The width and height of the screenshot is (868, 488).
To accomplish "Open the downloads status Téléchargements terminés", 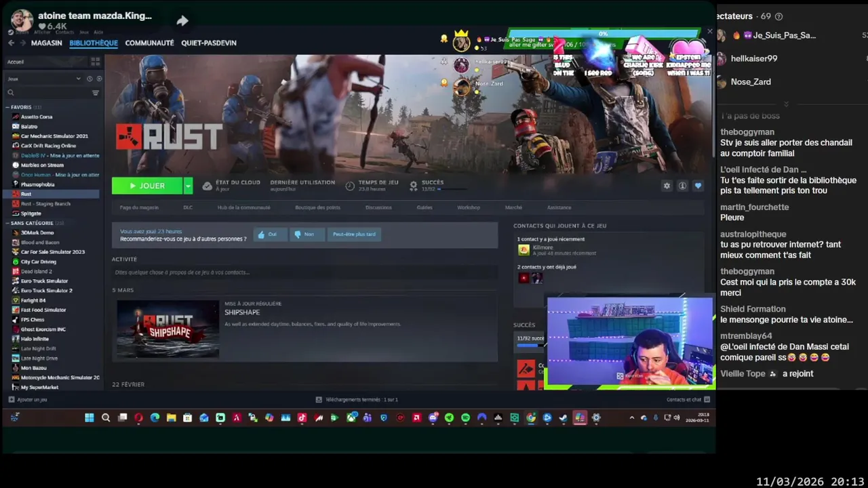I will [357, 400].
